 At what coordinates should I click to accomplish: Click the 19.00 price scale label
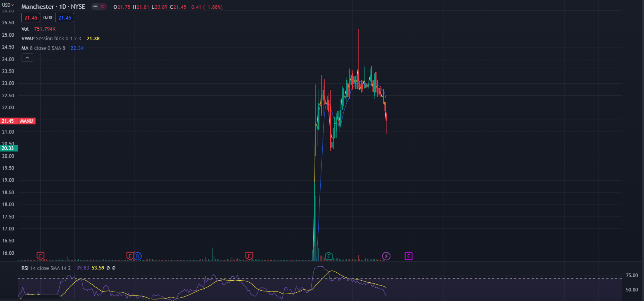tap(8, 180)
